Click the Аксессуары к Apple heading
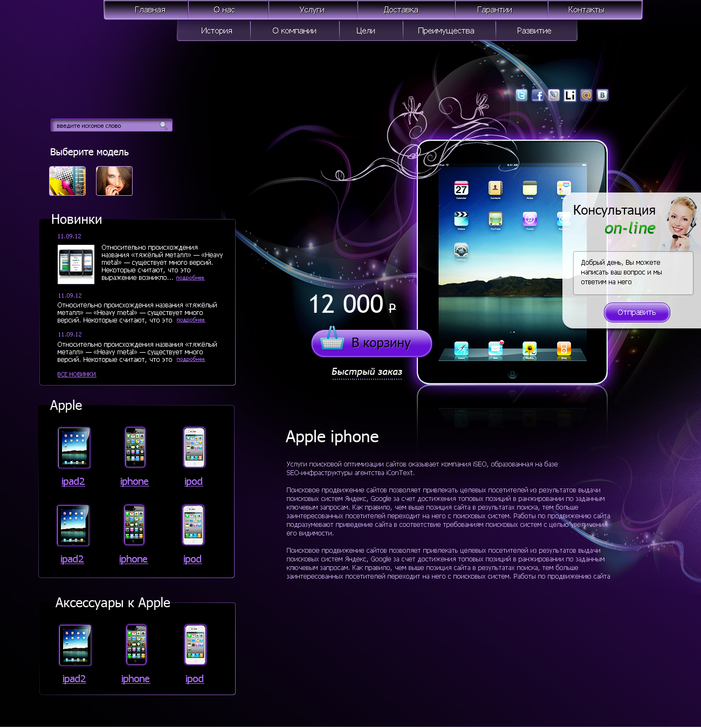 pyautogui.click(x=113, y=603)
